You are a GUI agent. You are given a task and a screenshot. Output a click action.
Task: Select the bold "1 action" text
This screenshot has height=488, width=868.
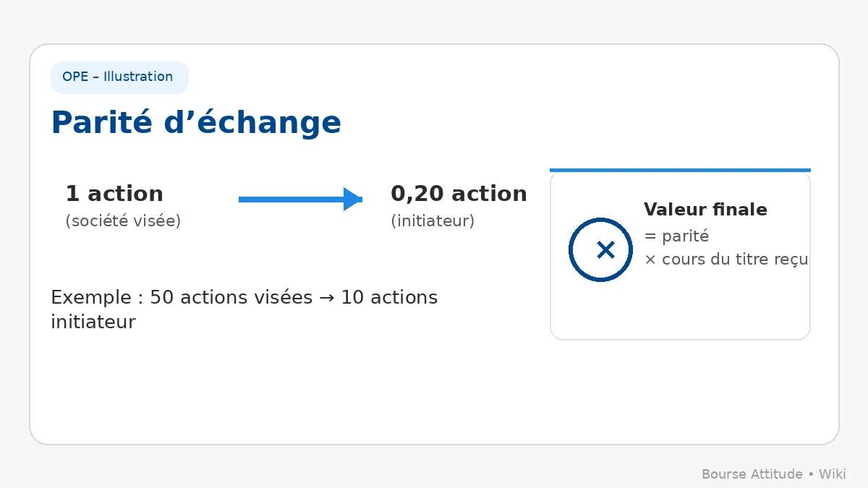tap(114, 194)
